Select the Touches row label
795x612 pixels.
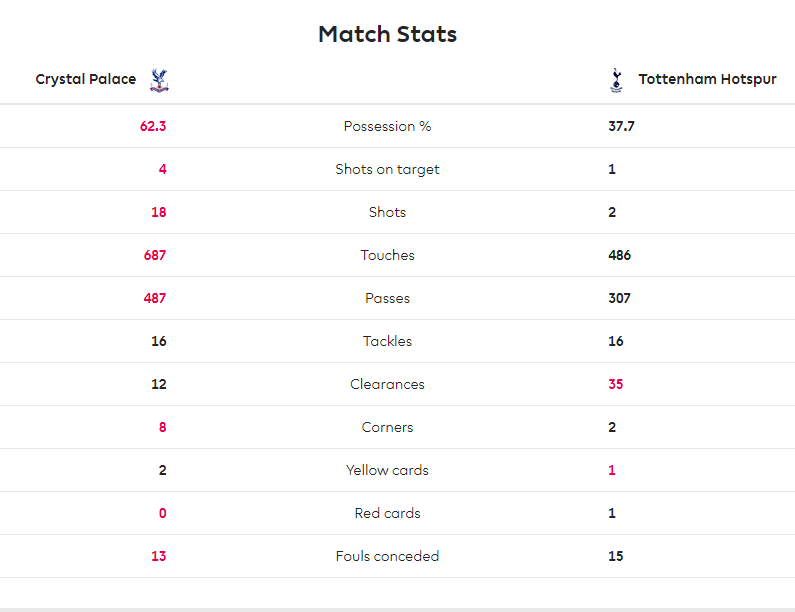point(387,255)
